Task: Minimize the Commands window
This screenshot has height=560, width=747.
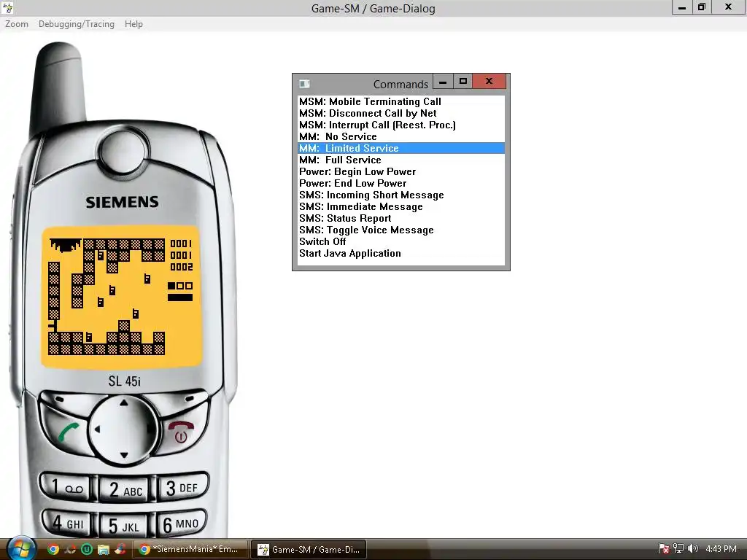Action: pyautogui.click(x=443, y=82)
